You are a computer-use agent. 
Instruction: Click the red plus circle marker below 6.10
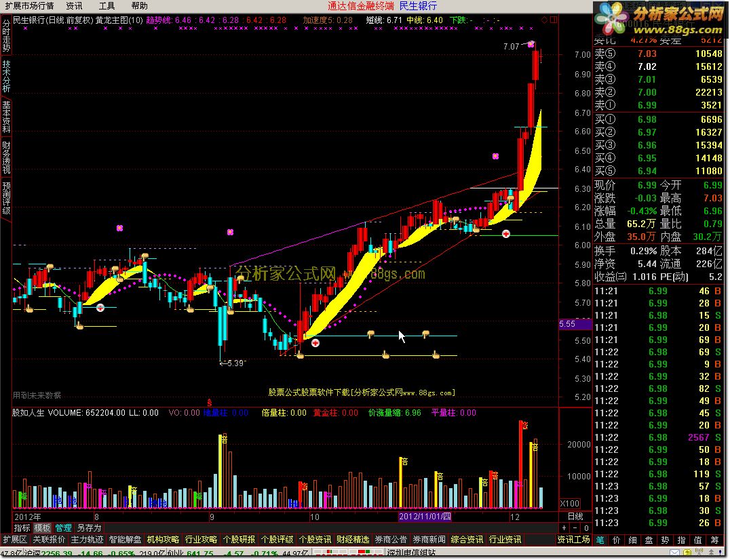point(505,233)
